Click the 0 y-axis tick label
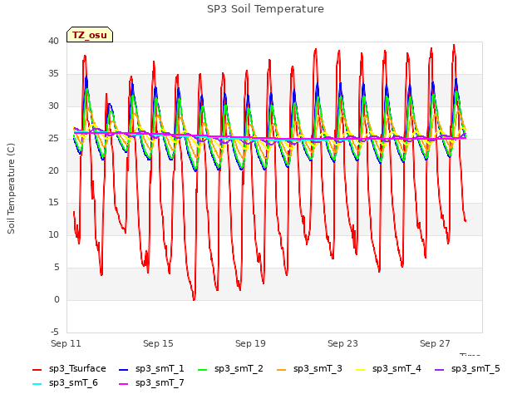Viewport: 532px width, 399px height. [57, 300]
